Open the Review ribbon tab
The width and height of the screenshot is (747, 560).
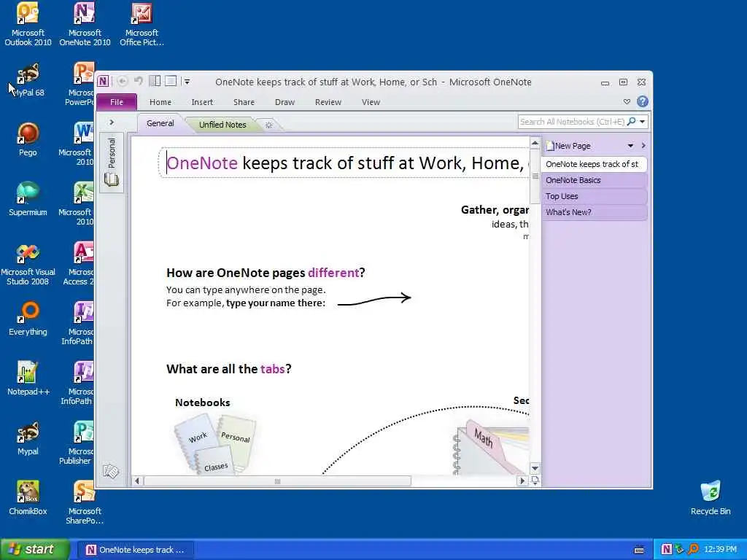pyautogui.click(x=328, y=102)
